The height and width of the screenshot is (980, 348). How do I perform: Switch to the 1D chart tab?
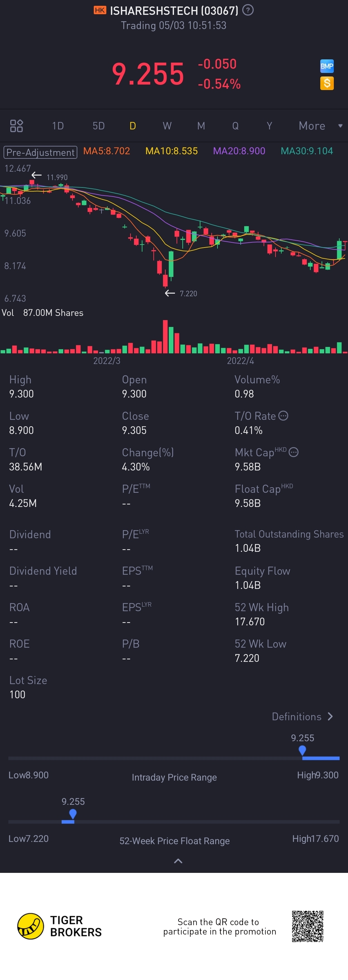coord(58,126)
